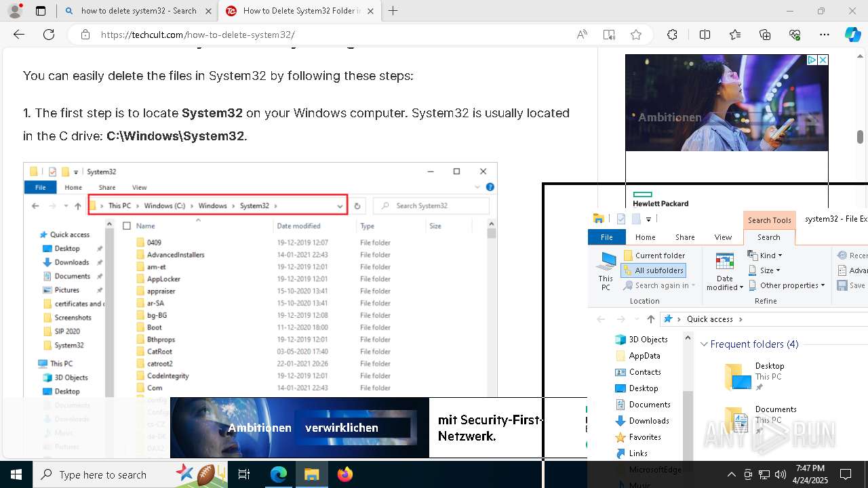Viewport: 868px width, 488px height.
Task: Click Quick access in Explorer address bar
Action: point(709,319)
